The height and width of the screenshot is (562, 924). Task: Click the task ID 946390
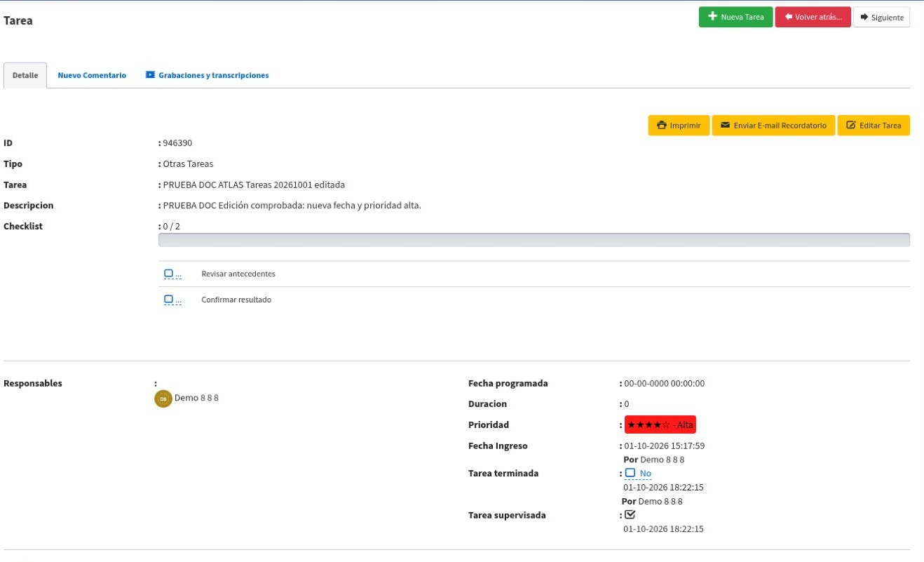[177, 143]
